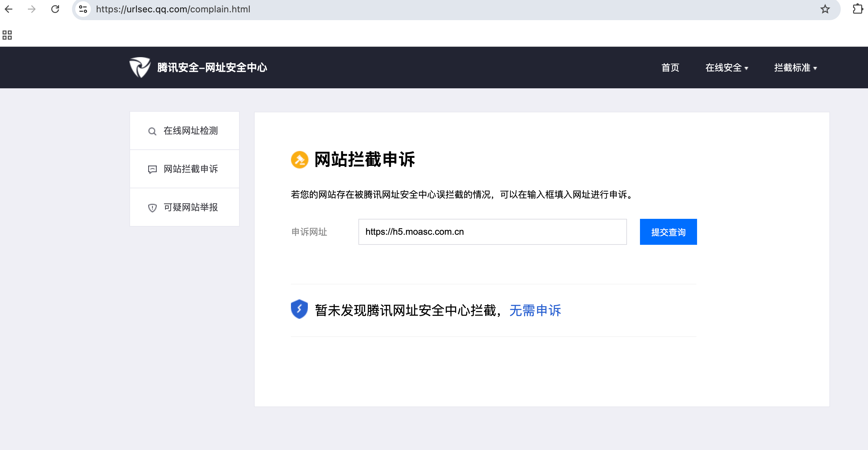Screen dimensions: 868x450
Task: Click the browser forward arrow
Action: pos(32,9)
